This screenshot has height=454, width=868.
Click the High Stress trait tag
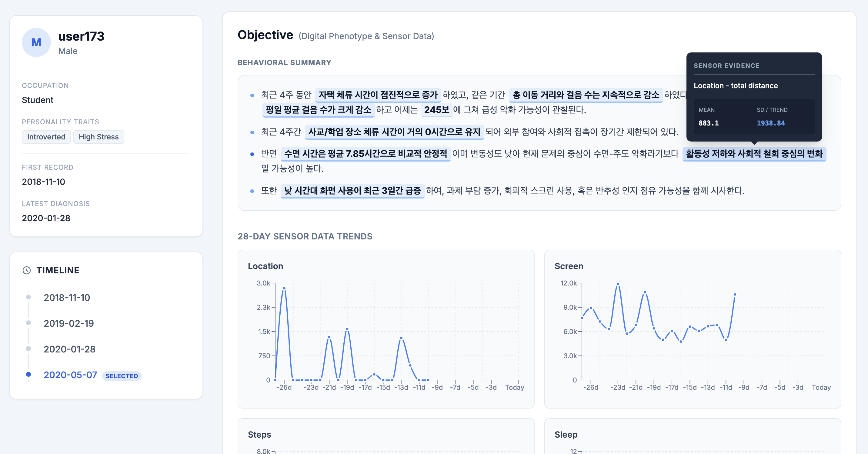98,137
